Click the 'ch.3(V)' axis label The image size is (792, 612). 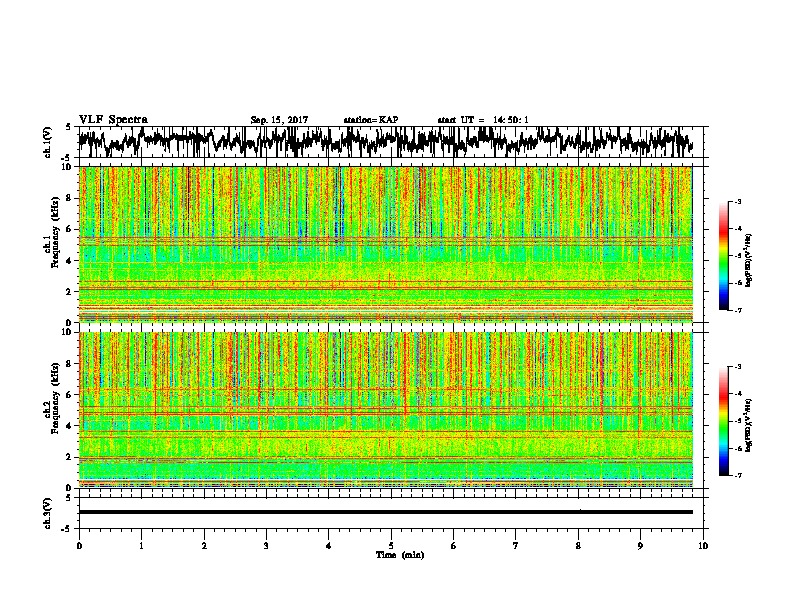[x=47, y=513]
